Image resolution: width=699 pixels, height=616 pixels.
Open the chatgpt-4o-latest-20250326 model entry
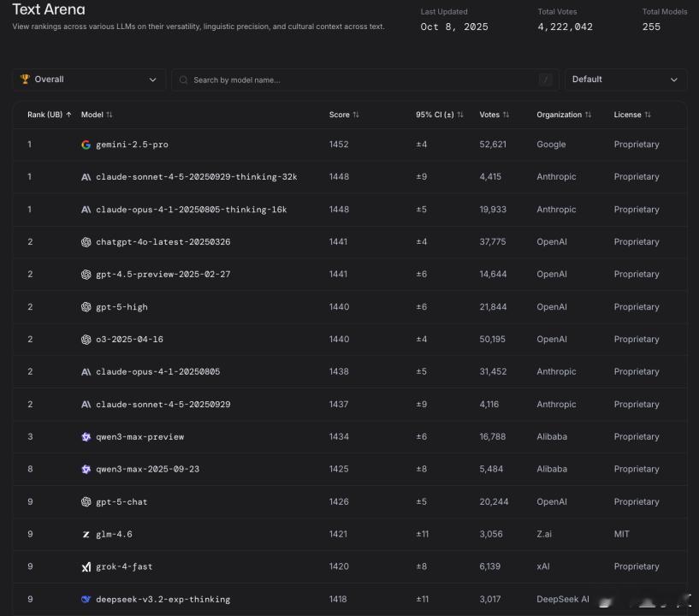pyautogui.click(x=163, y=242)
